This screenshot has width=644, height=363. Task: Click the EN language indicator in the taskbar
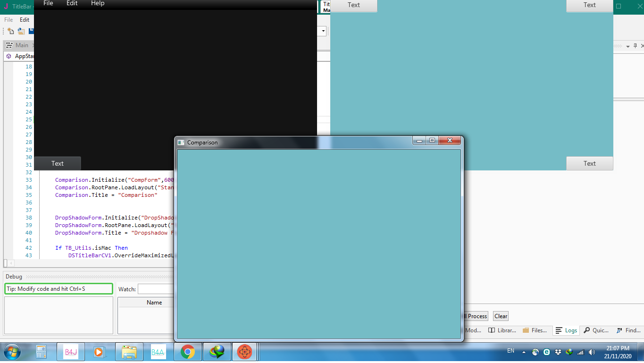pos(511,351)
